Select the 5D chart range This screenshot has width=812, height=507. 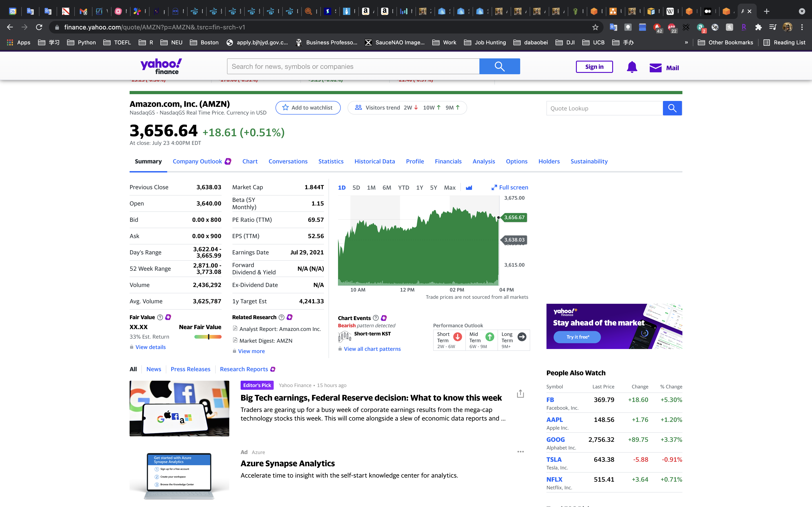(356, 188)
